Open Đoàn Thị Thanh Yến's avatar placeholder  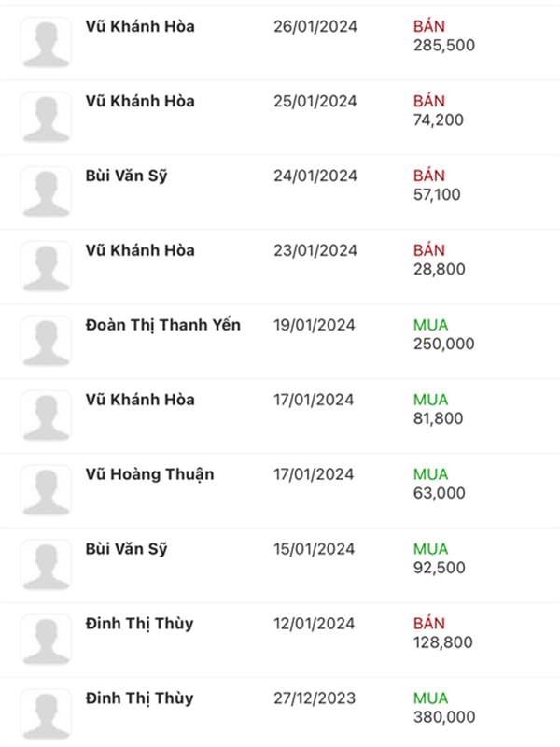click(46, 341)
